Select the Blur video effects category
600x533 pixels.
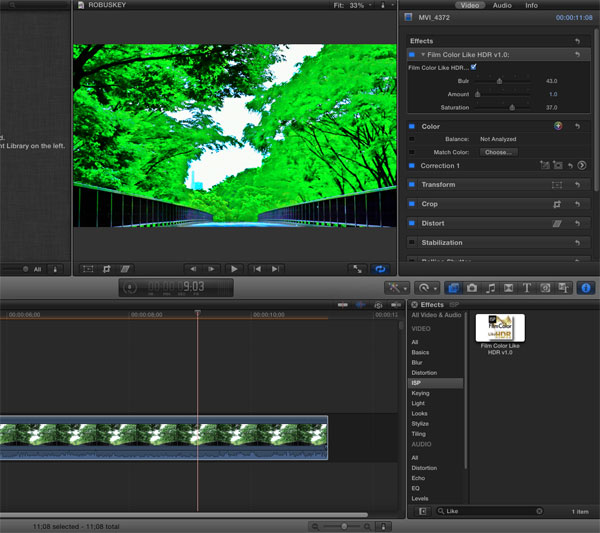click(x=417, y=362)
